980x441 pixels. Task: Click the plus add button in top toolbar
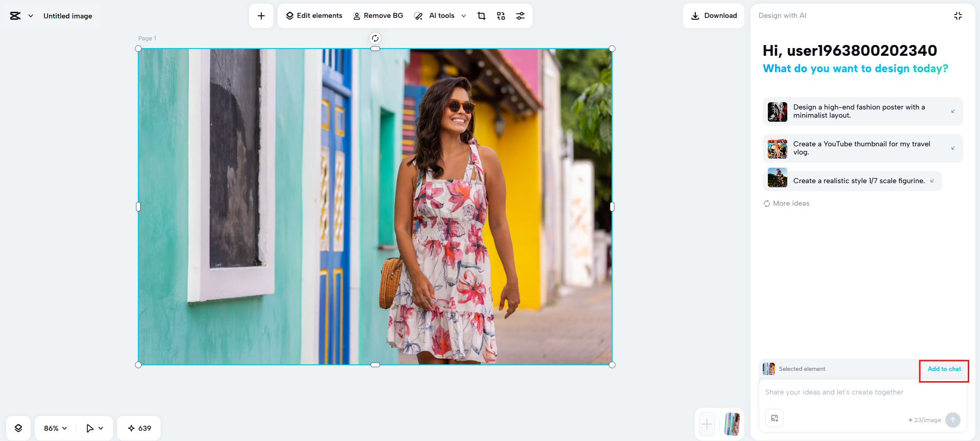261,16
